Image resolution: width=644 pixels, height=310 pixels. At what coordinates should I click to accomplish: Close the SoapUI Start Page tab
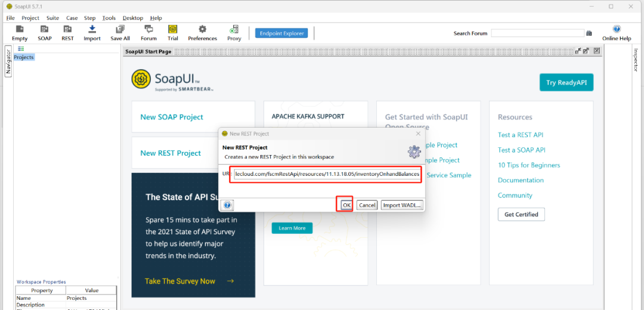coord(597,51)
